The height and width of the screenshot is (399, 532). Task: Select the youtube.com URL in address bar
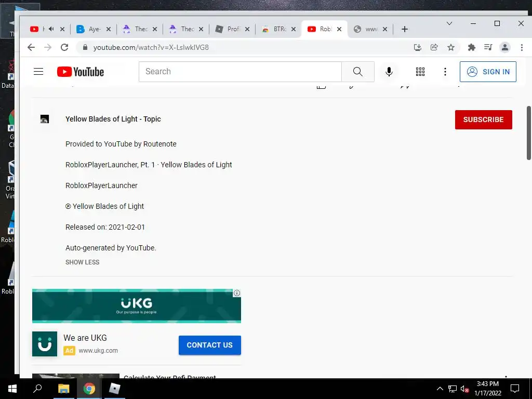click(151, 47)
